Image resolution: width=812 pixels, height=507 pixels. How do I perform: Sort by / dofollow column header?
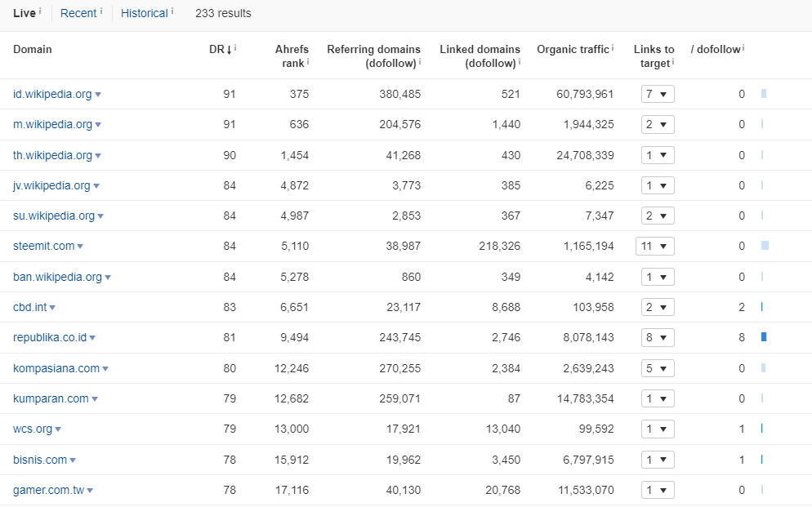[x=715, y=49]
